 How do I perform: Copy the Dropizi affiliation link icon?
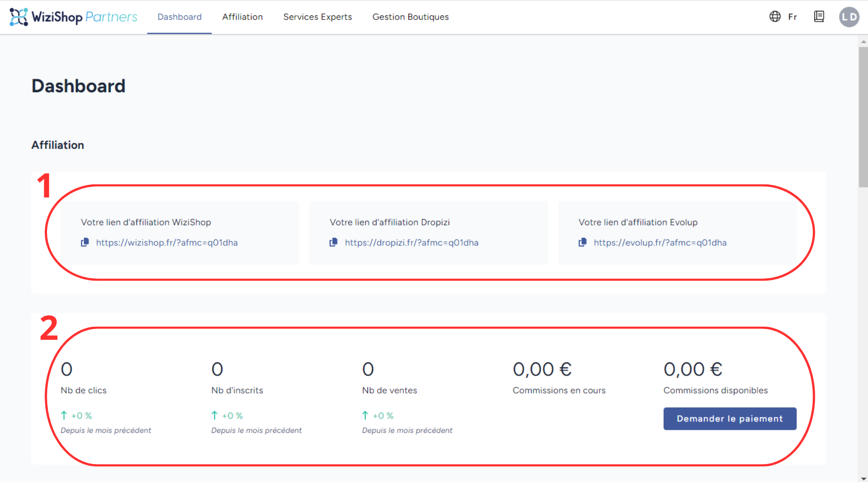334,243
